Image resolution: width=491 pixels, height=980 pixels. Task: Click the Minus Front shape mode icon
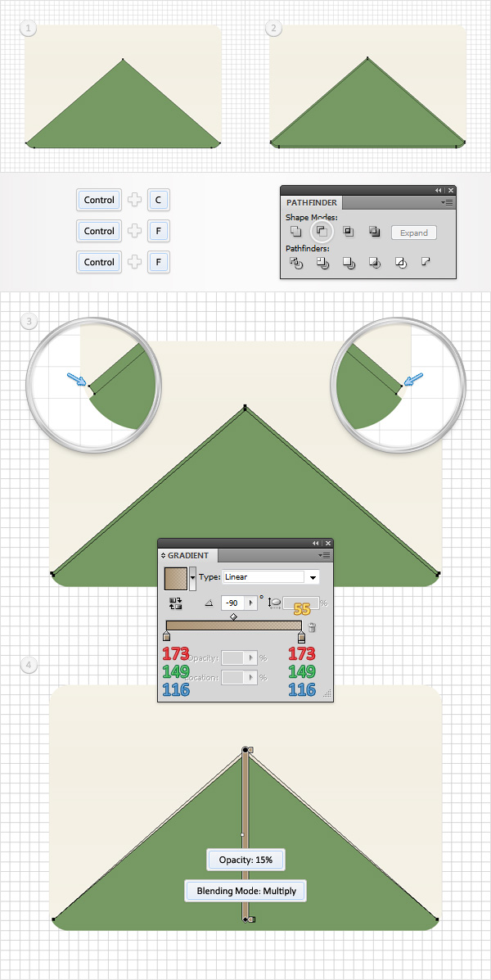pyautogui.click(x=322, y=232)
